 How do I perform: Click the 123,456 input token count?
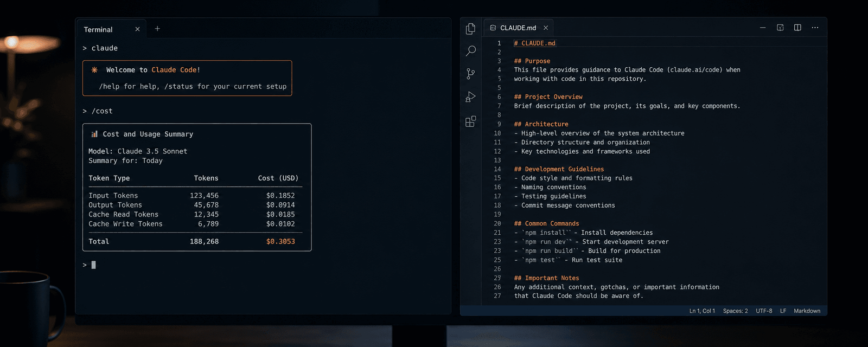tap(204, 195)
